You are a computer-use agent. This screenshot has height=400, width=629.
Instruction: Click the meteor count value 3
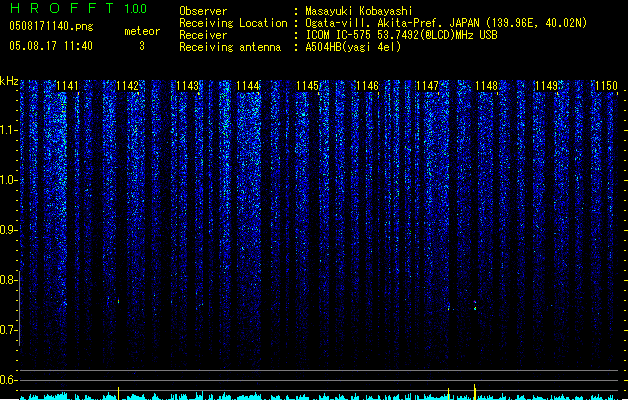(142, 46)
